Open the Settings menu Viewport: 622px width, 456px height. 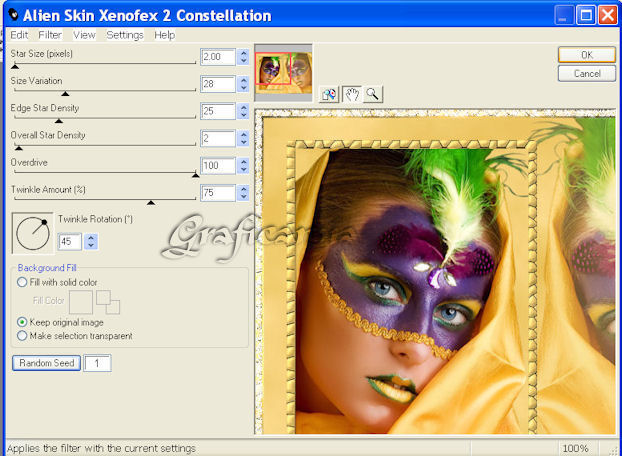(125, 35)
